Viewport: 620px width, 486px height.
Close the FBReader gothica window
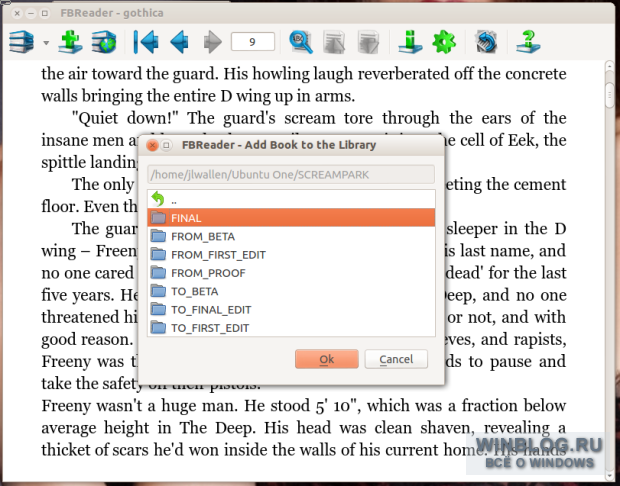17,13
